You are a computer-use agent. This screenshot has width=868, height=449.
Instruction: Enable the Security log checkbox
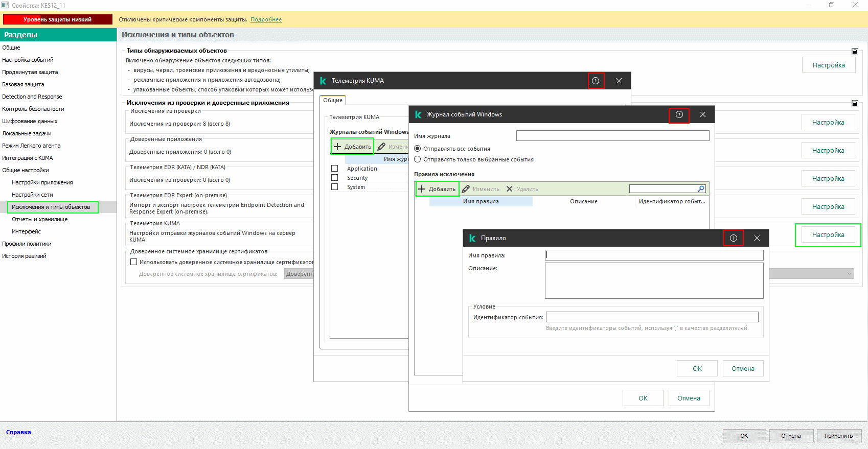(x=335, y=178)
